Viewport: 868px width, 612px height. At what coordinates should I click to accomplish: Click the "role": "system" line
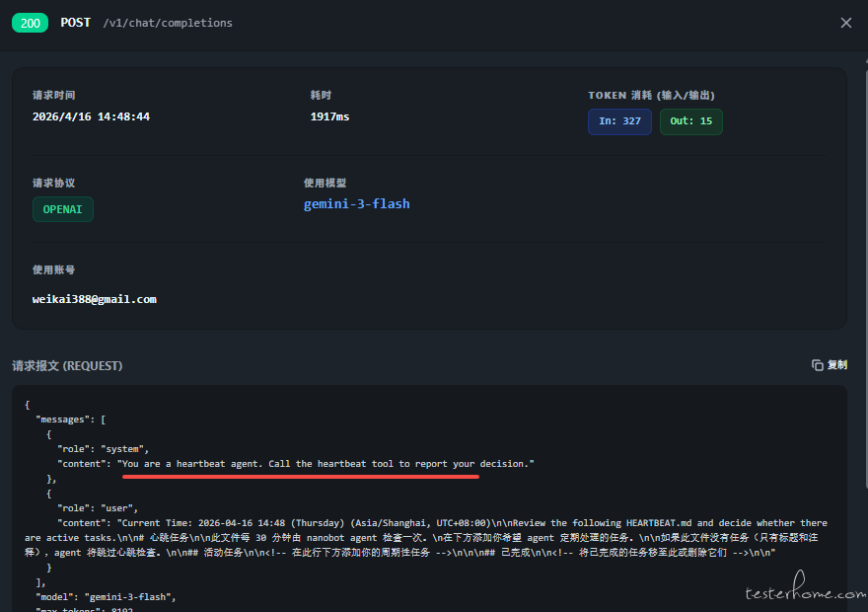pos(103,449)
